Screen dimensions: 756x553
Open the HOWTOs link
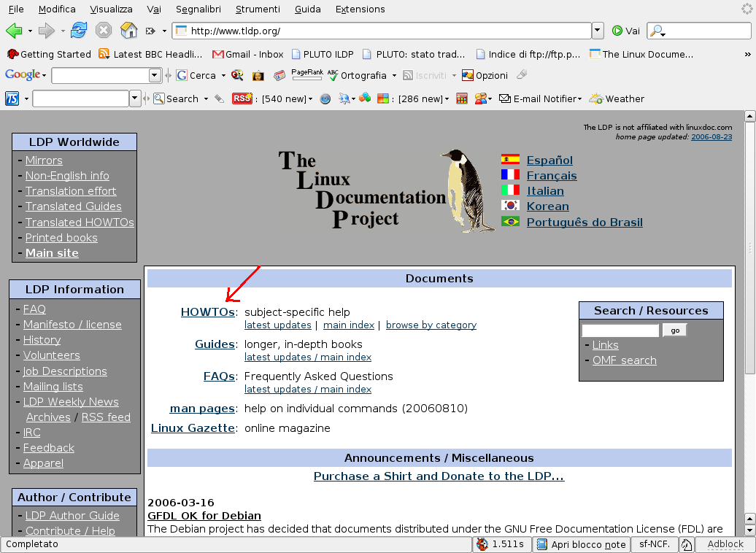[207, 312]
